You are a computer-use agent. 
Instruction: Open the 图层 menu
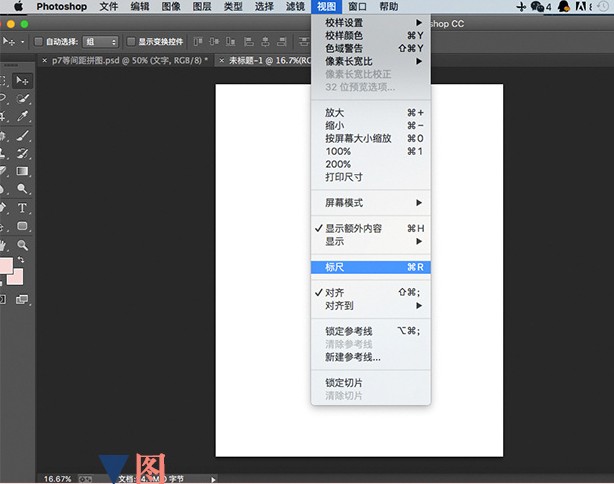(x=202, y=6)
